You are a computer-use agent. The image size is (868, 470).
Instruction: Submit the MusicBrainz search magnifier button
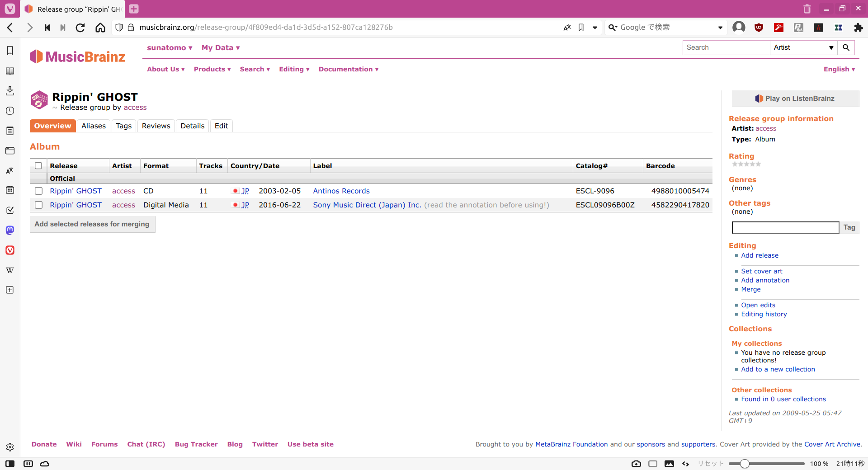pyautogui.click(x=846, y=47)
